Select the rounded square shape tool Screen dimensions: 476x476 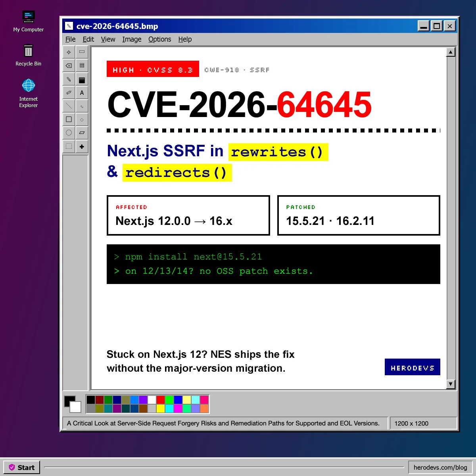[x=69, y=119]
